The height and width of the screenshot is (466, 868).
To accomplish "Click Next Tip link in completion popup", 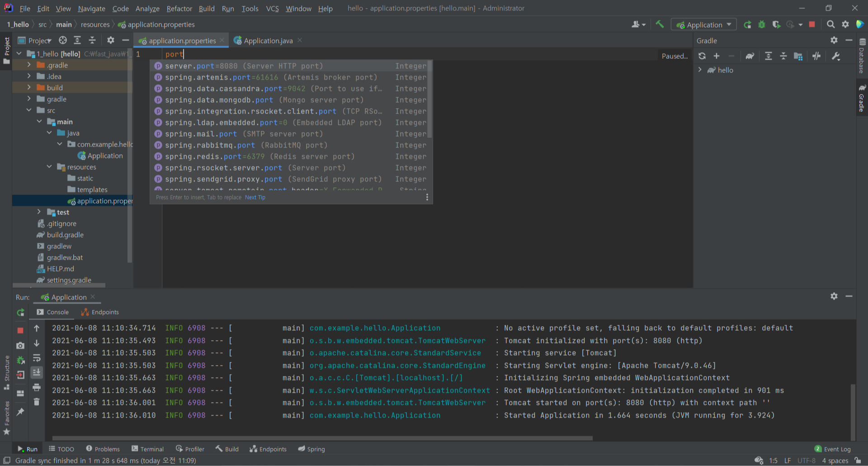I will 255,197.
